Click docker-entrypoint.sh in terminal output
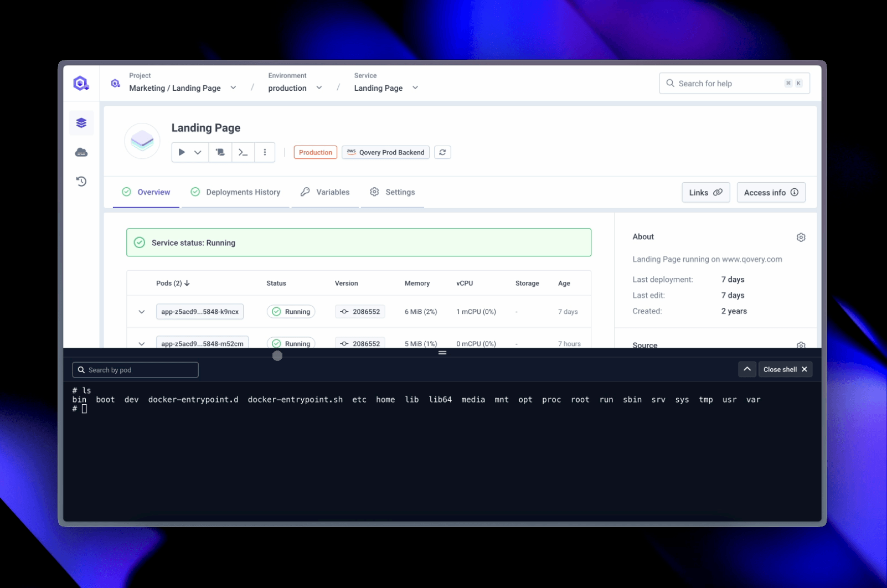The width and height of the screenshot is (887, 588). 295,400
